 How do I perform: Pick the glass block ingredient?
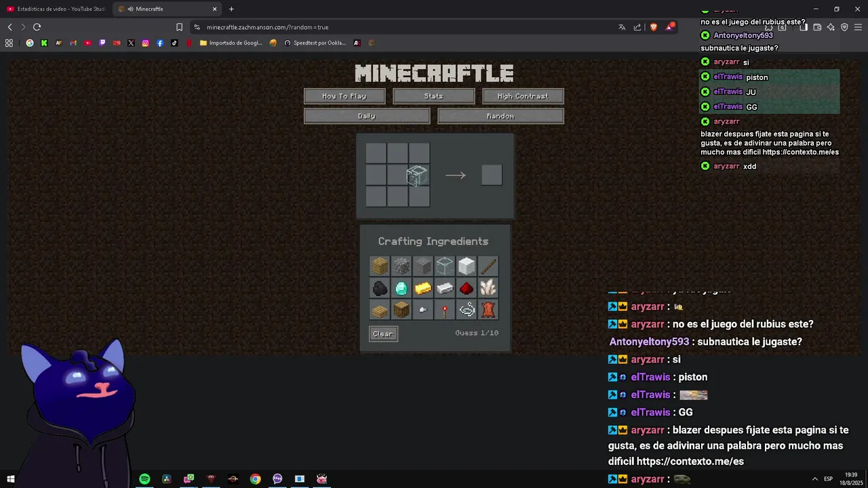445,266
